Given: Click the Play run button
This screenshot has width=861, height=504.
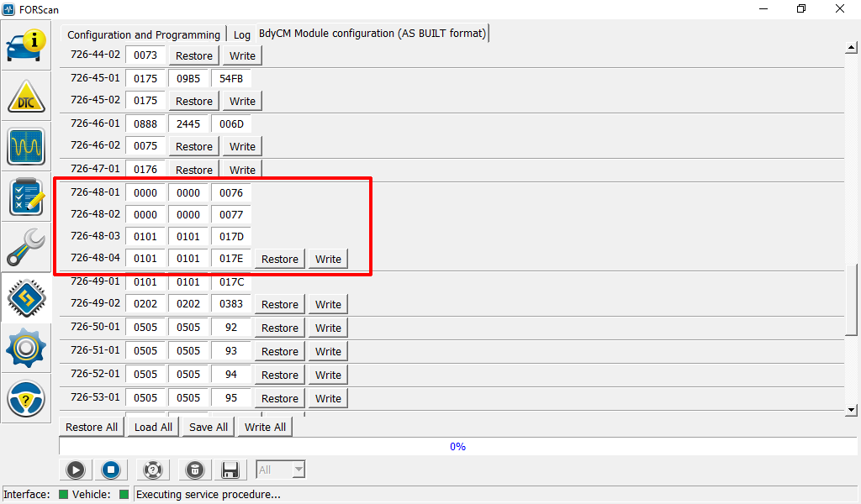Looking at the screenshot, I should (x=75, y=470).
